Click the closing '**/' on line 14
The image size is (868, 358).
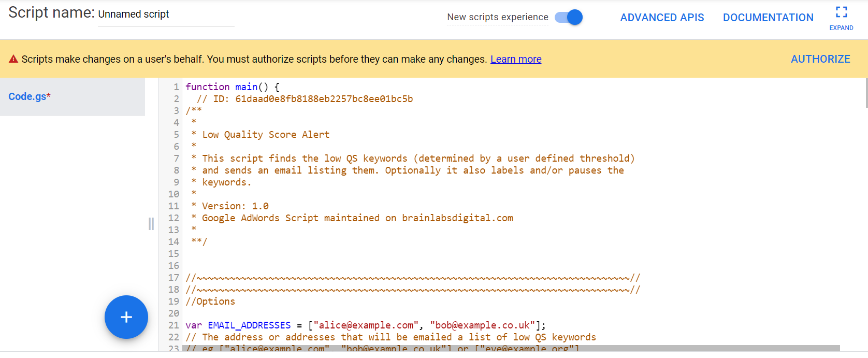199,241
